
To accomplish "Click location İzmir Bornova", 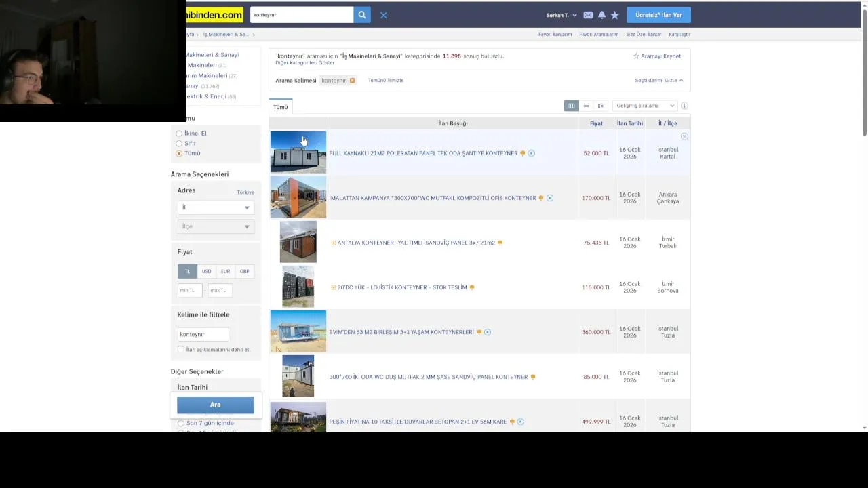I will 668,287.
